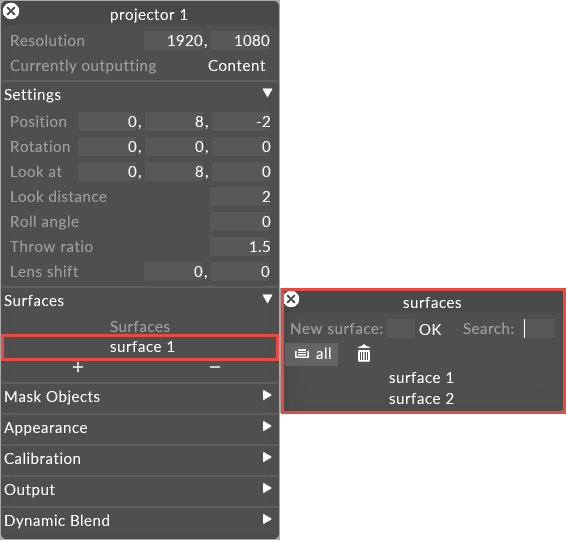
Task: Expand the Mask Objects section
Action: coord(267,395)
